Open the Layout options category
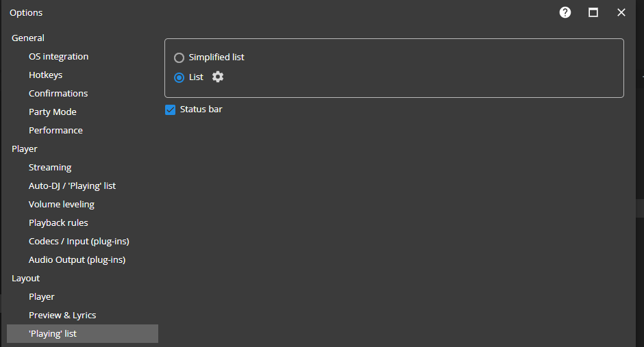The image size is (644, 347). click(26, 279)
